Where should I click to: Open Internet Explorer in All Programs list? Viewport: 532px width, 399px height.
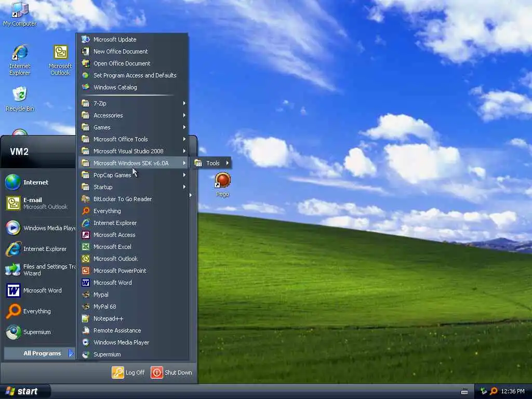(x=134, y=223)
